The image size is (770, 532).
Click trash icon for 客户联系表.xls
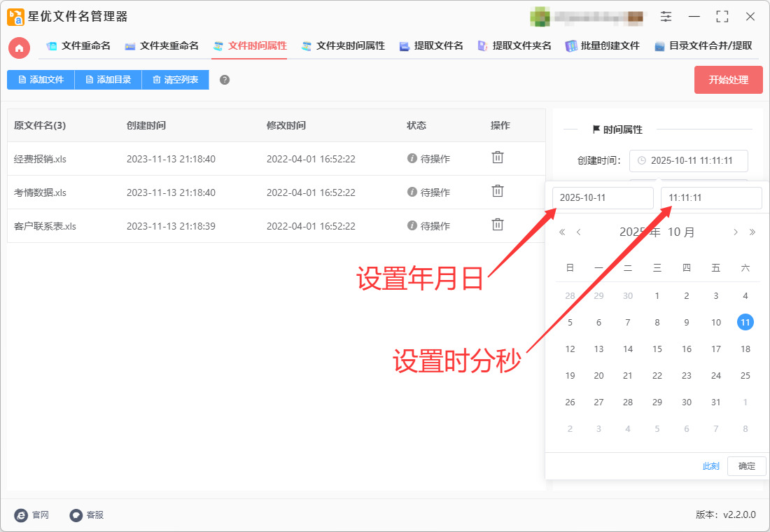(x=498, y=225)
